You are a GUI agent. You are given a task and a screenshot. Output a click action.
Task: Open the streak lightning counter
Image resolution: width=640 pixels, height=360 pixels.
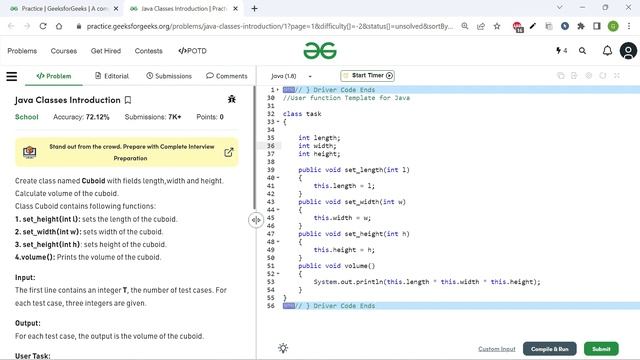tap(562, 51)
